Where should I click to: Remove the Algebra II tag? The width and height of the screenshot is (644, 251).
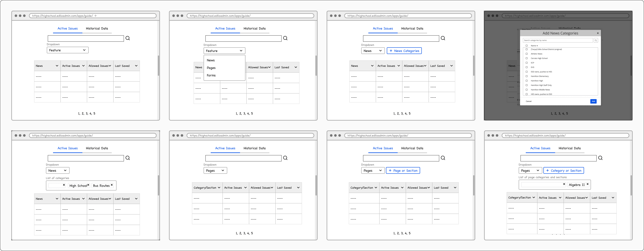[588, 184]
